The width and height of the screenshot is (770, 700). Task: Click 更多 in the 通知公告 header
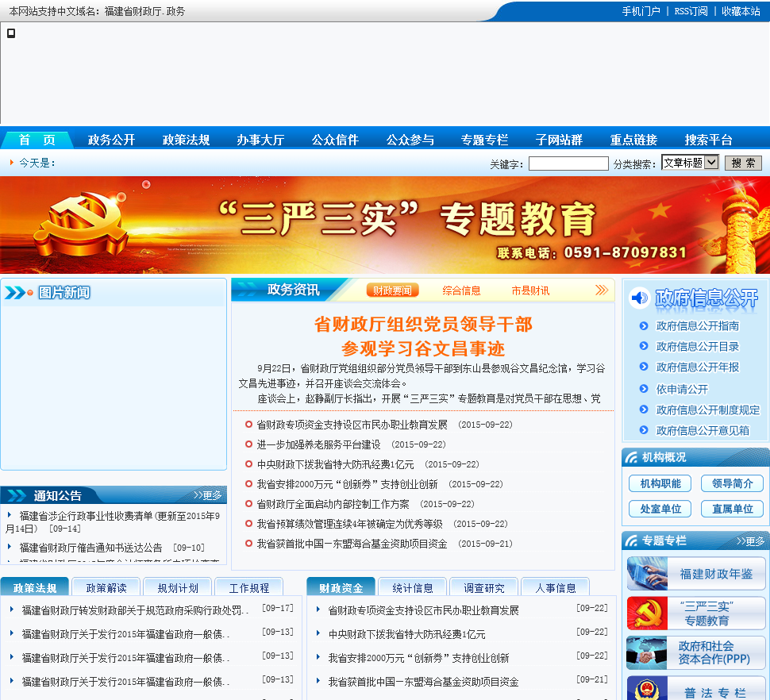(x=207, y=495)
